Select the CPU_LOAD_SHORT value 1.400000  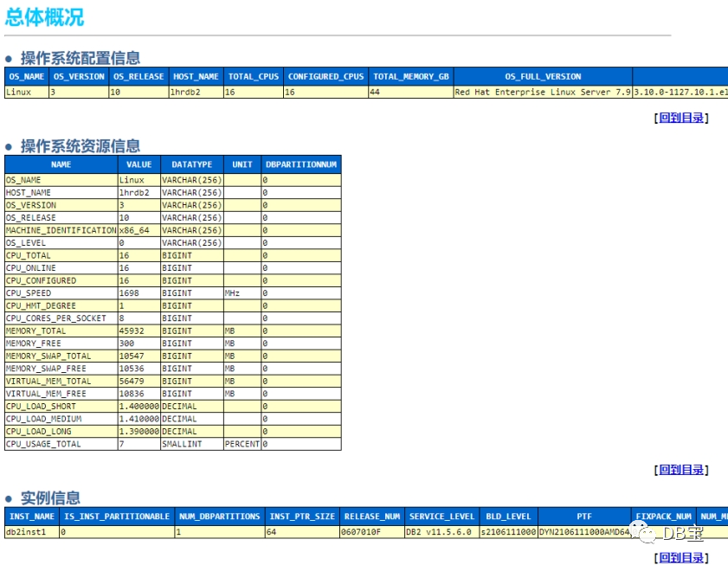139,406
